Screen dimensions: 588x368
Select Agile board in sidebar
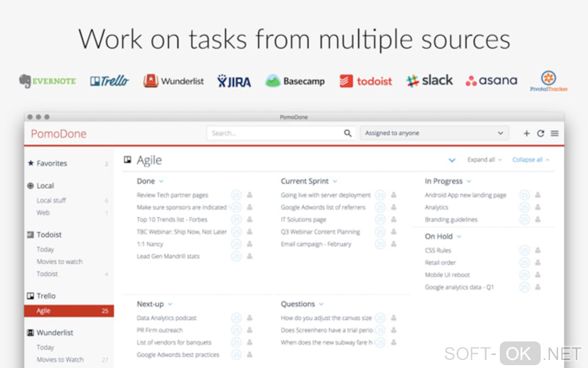[x=69, y=310]
